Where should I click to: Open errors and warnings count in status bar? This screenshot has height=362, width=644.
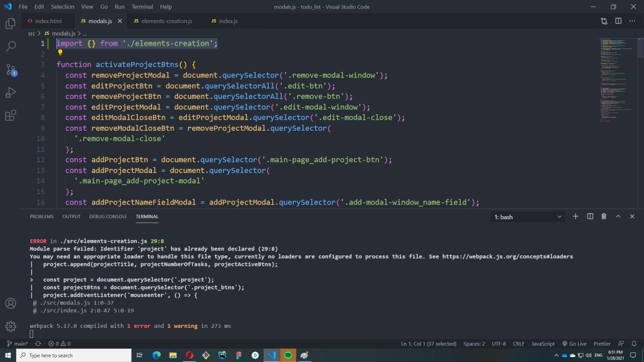pyautogui.click(x=59, y=343)
